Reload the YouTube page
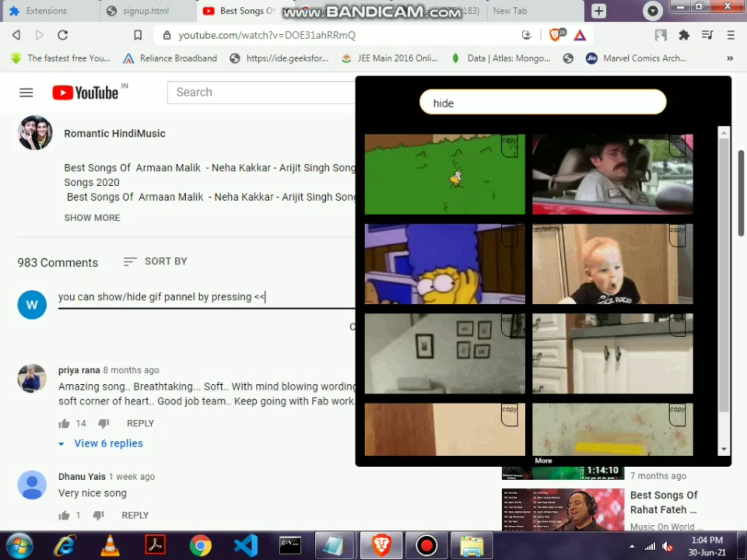 coord(63,35)
